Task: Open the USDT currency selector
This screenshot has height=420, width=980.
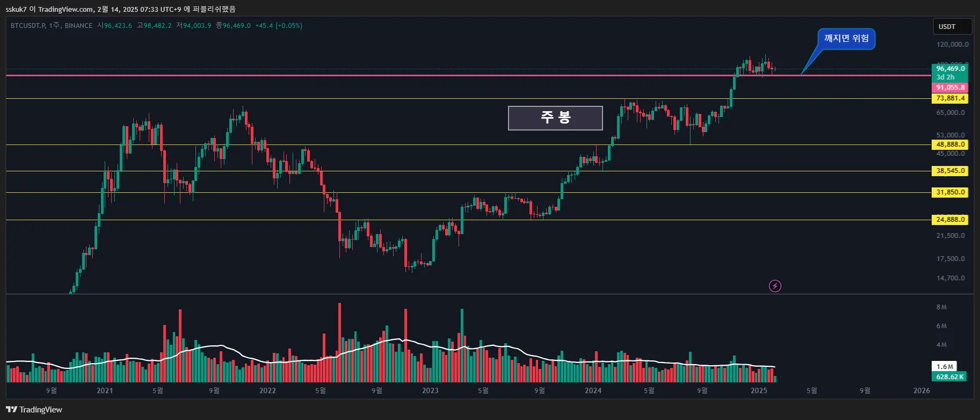Action: tap(952, 26)
